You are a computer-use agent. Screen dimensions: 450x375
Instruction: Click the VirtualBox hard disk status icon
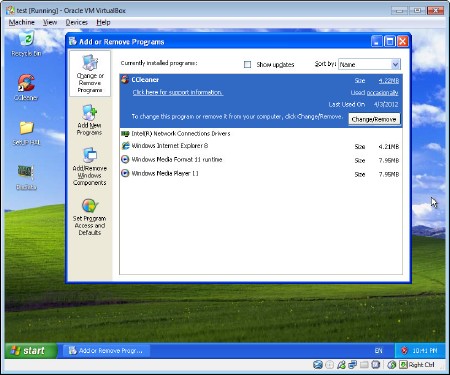coord(318,365)
